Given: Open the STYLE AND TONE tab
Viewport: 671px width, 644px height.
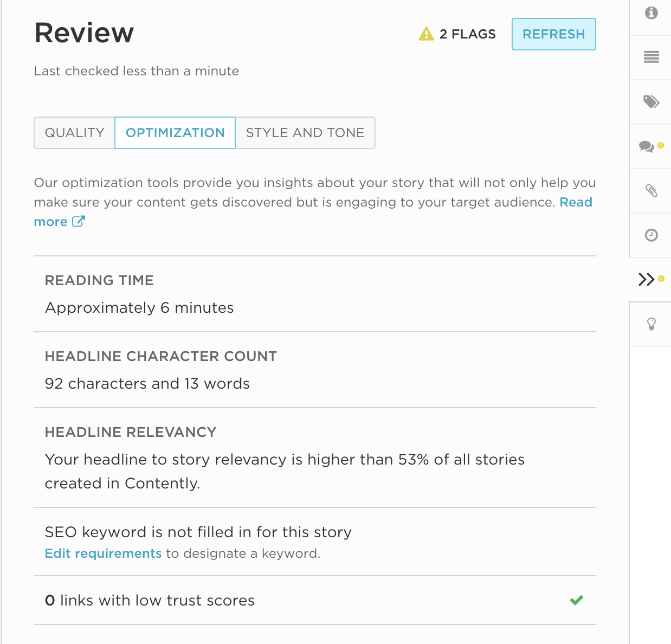Looking at the screenshot, I should pos(305,133).
